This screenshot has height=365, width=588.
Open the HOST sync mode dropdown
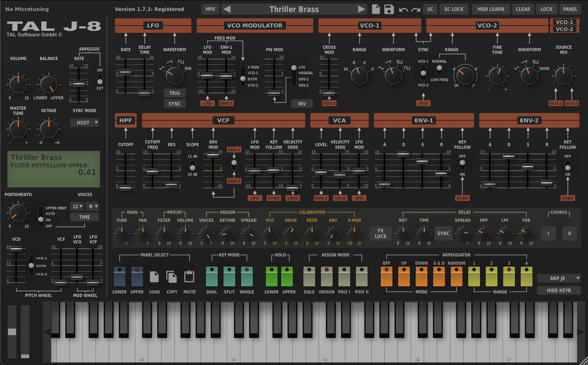pyautogui.click(x=84, y=122)
